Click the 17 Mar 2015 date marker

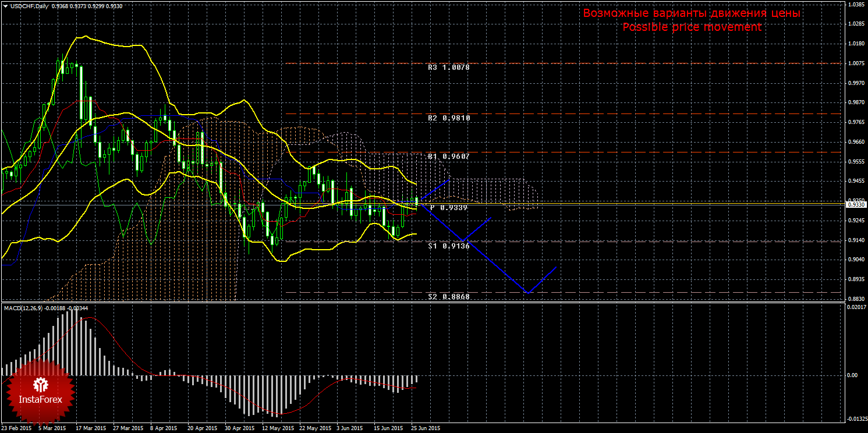click(x=89, y=428)
